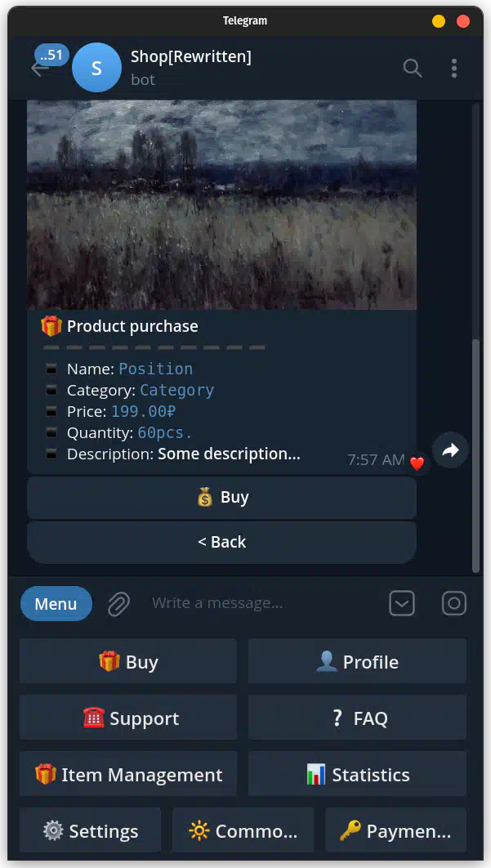
Task: Open chat search with magnifier icon
Action: tap(413, 68)
